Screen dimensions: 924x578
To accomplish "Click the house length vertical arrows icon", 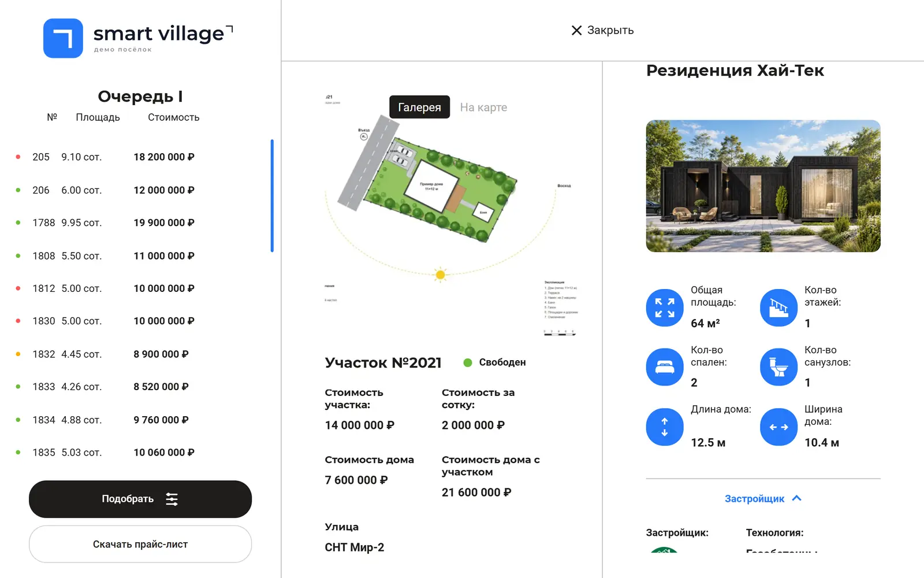I will [x=665, y=427].
